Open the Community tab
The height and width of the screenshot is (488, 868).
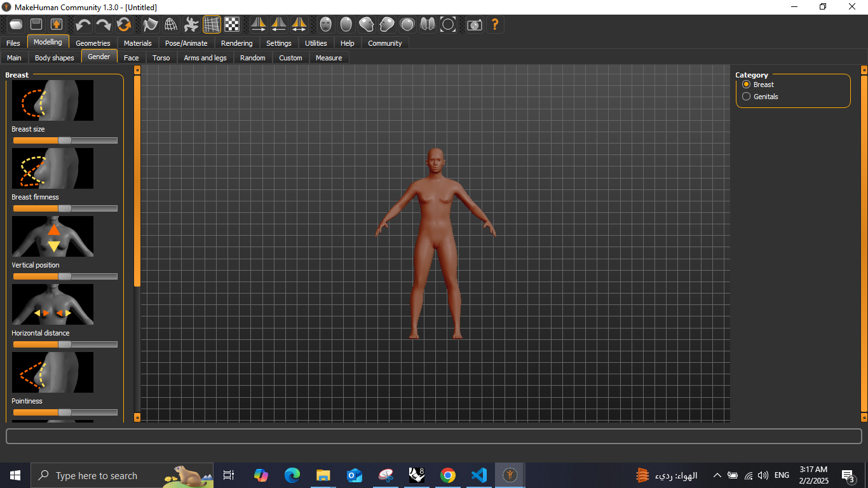click(385, 43)
